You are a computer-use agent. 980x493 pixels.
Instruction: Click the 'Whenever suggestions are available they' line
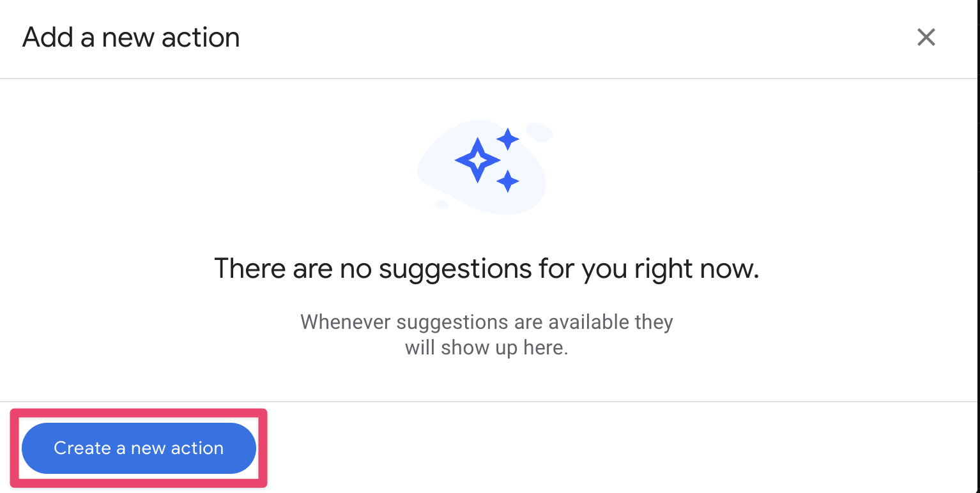click(x=486, y=322)
